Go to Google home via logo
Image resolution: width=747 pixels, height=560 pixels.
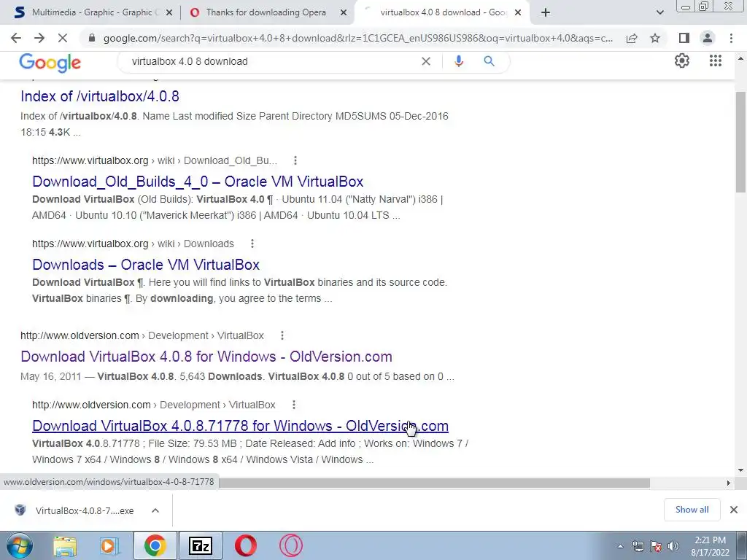click(x=50, y=63)
